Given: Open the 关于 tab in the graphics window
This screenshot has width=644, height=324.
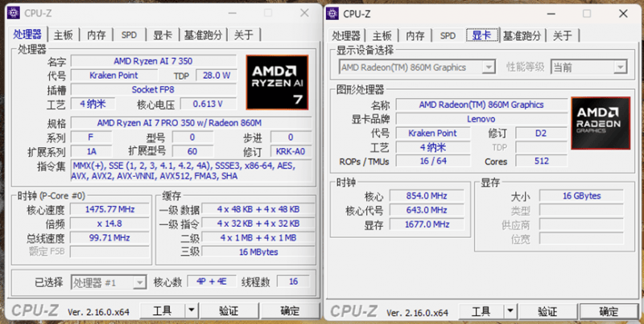Looking at the screenshot, I should pos(563,36).
